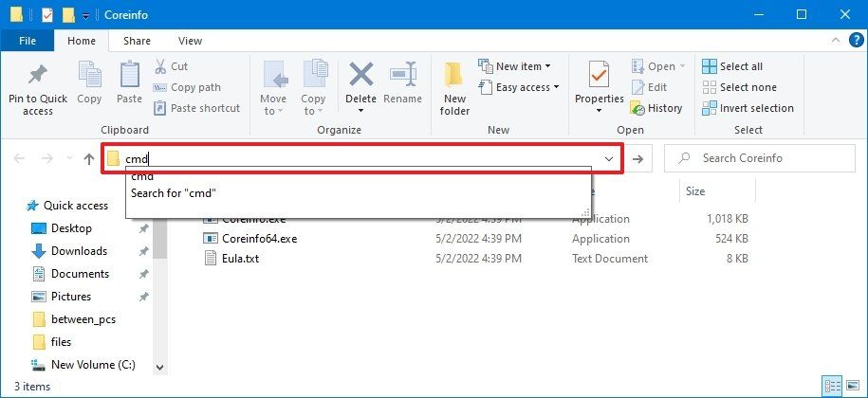The image size is (868, 398).
Task: Click Edit in the Open group
Action: click(x=649, y=87)
